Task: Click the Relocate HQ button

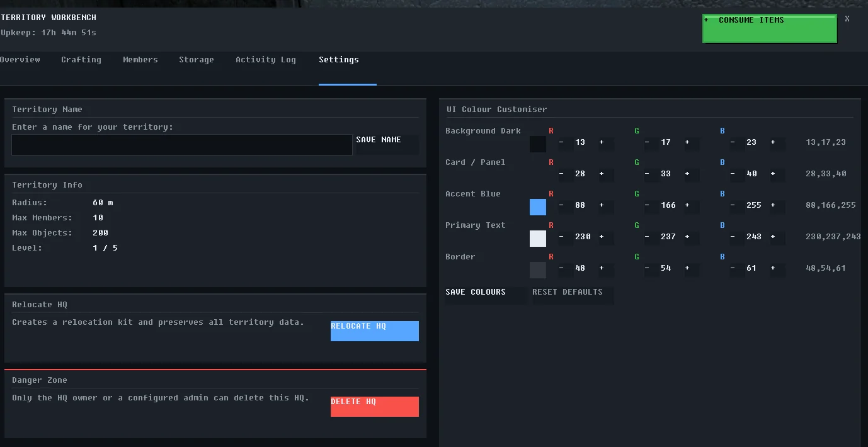Action: point(375,331)
